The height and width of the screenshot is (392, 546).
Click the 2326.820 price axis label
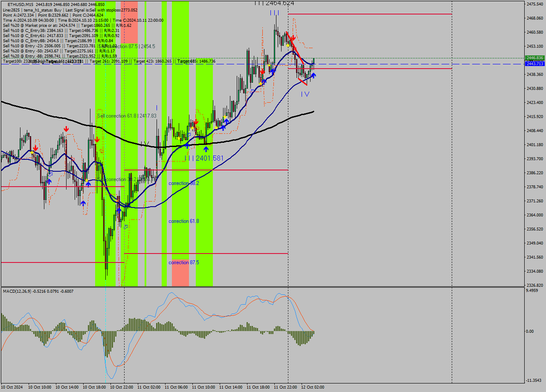[x=535, y=285]
